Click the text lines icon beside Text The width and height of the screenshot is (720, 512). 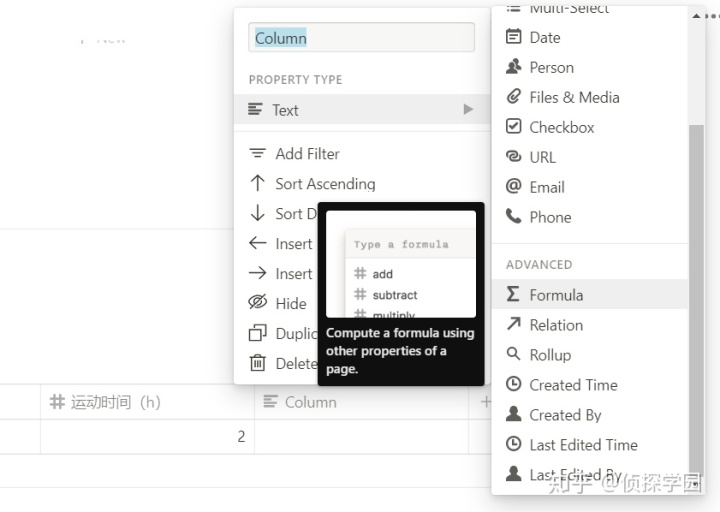pos(255,109)
